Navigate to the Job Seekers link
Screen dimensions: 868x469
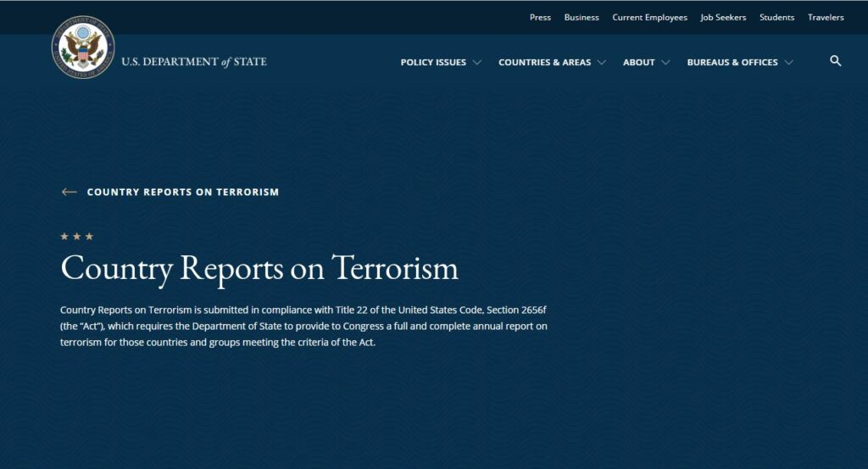723,17
